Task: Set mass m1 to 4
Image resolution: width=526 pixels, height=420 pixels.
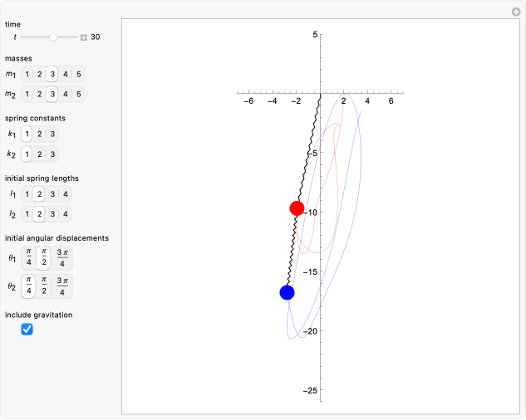Action: 66,74
